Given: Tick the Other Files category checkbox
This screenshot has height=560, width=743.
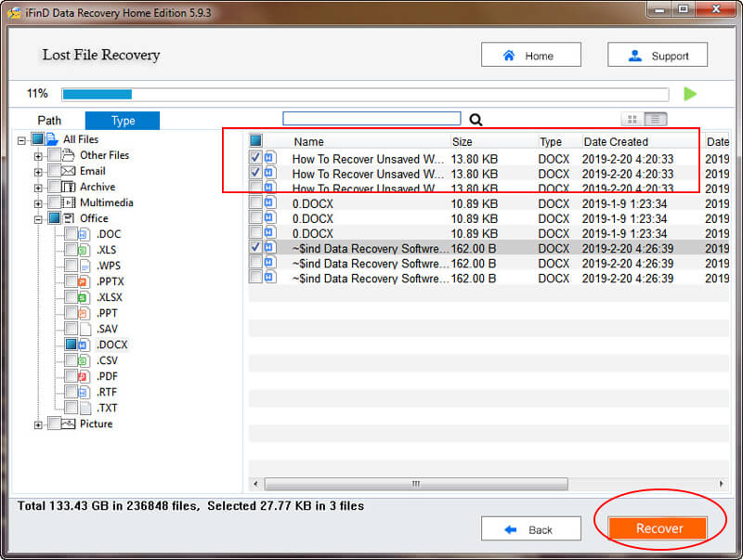Looking at the screenshot, I should click(55, 155).
